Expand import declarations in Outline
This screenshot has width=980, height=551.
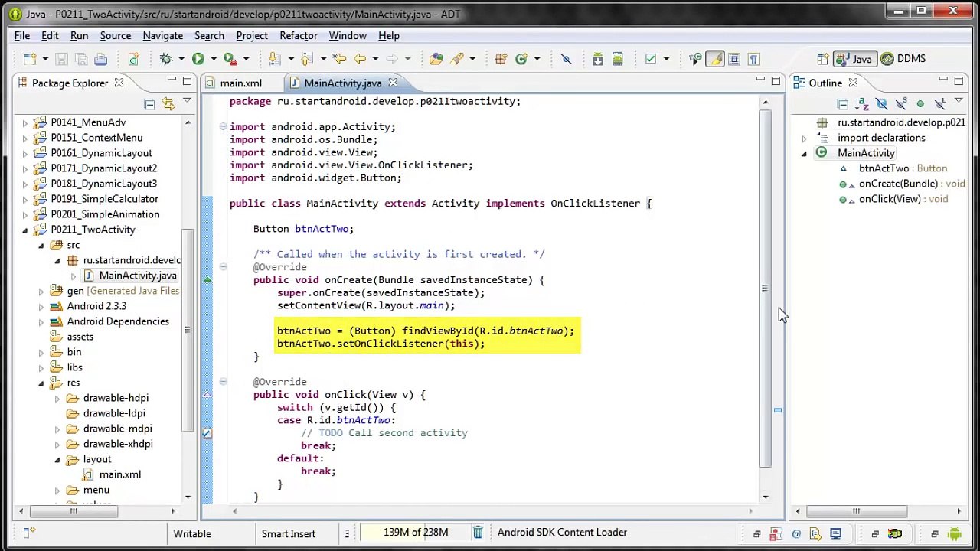click(804, 139)
